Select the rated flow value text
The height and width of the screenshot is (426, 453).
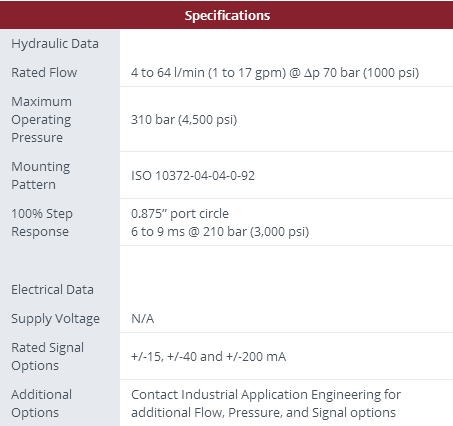[x=275, y=73]
